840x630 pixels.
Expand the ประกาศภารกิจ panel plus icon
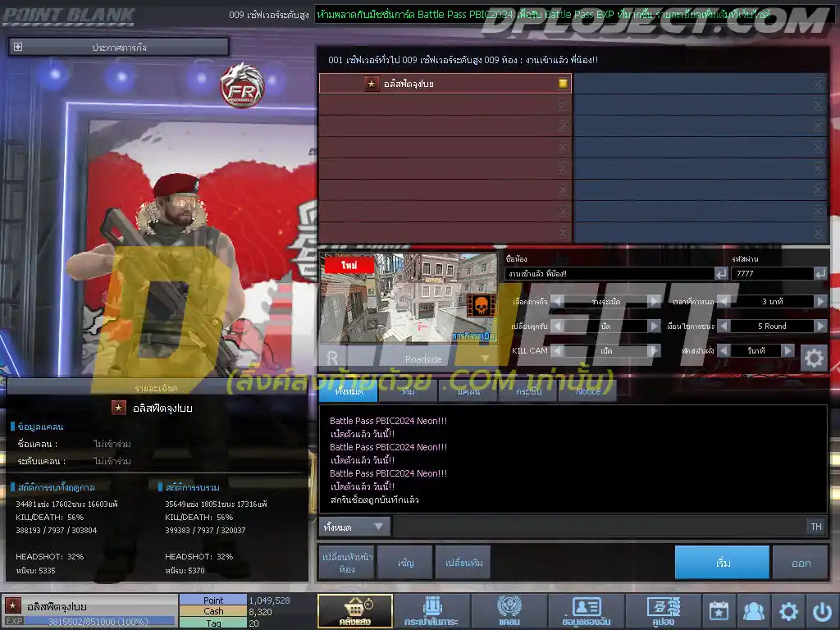point(18,47)
